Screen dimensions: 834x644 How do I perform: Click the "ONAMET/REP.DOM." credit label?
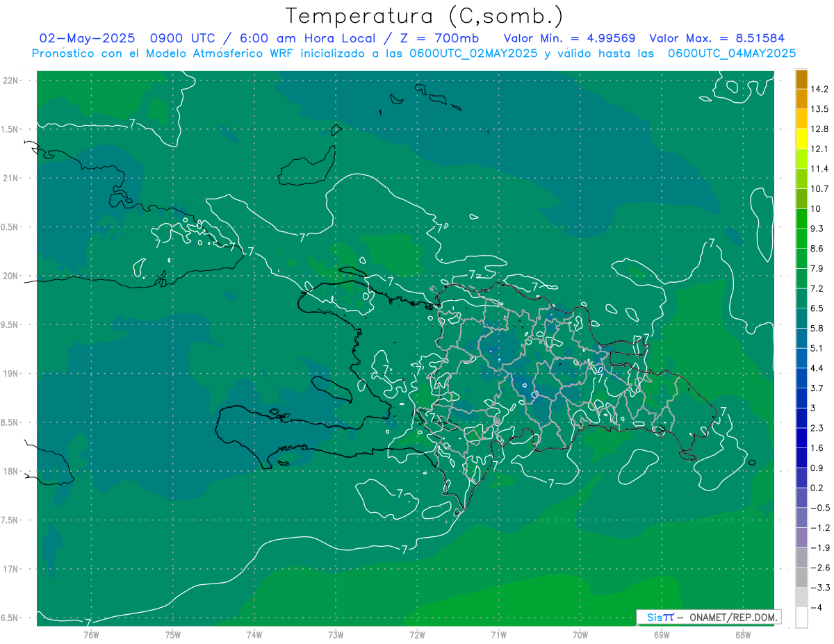(x=734, y=617)
